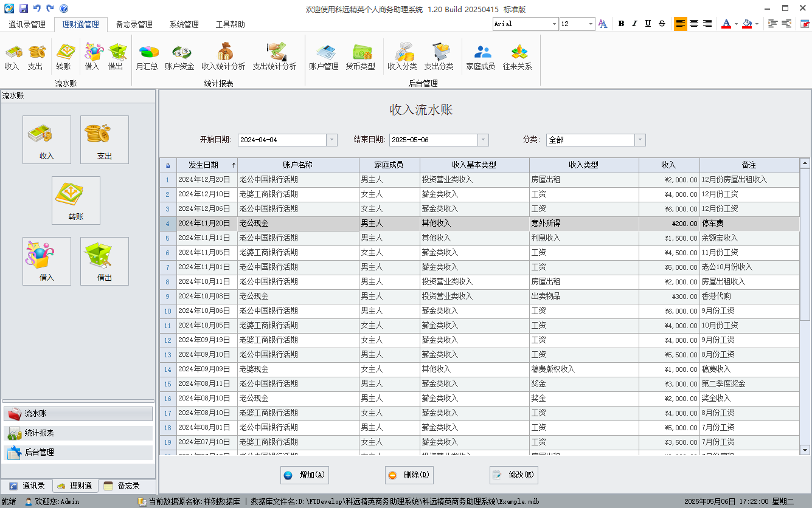Click the 增加(A) button
Image resolution: width=812 pixels, height=508 pixels.
305,475
